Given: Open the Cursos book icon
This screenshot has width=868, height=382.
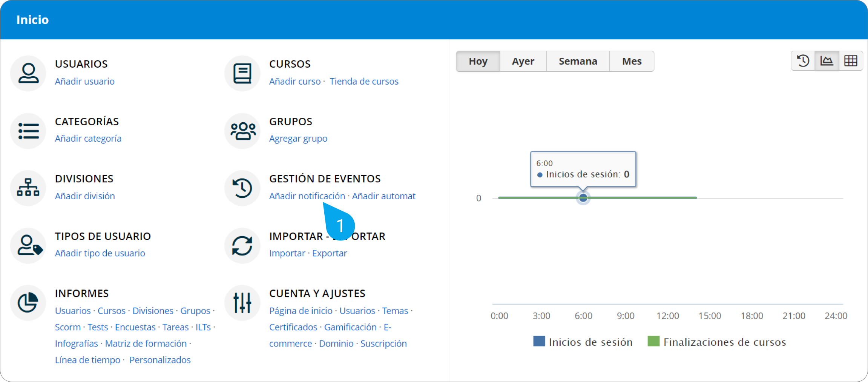Looking at the screenshot, I should point(242,73).
